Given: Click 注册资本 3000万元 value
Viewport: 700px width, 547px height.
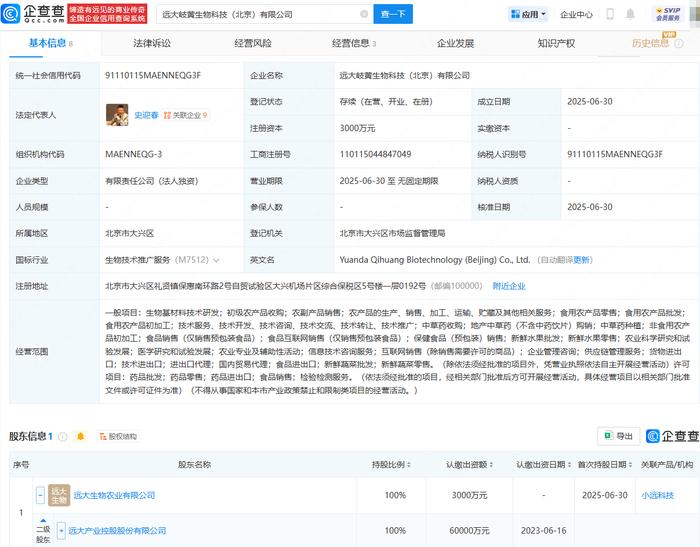Looking at the screenshot, I should 357,128.
